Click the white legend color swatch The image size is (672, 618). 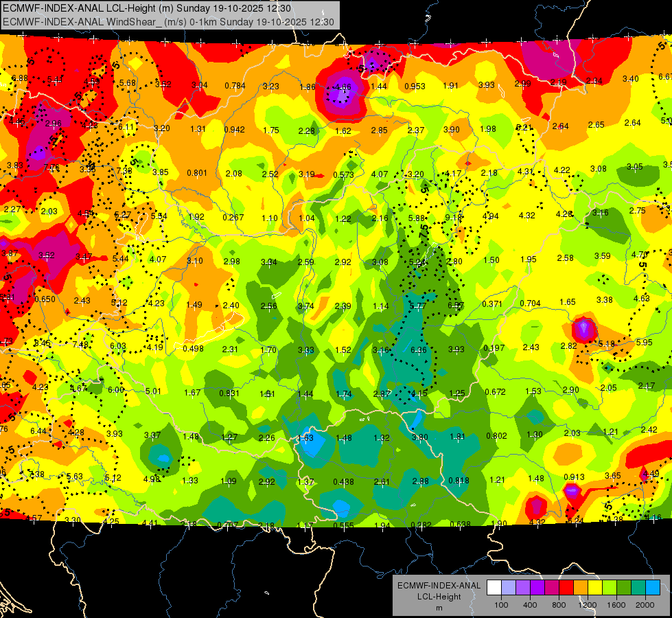(x=494, y=588)
